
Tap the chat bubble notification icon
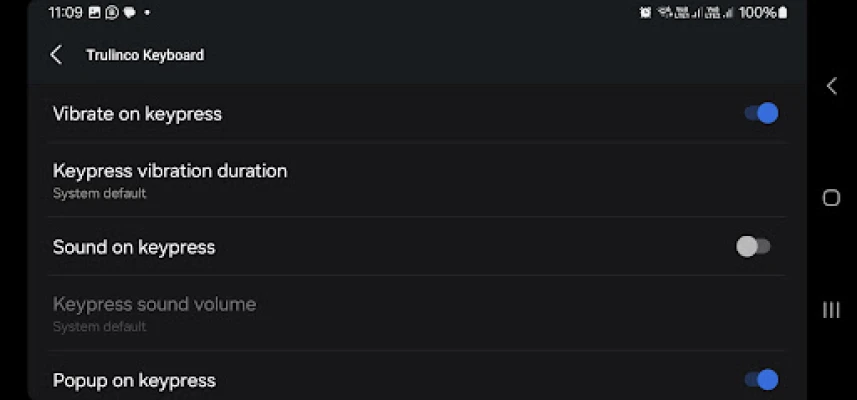pyautogui.click(x=128, y=13)
